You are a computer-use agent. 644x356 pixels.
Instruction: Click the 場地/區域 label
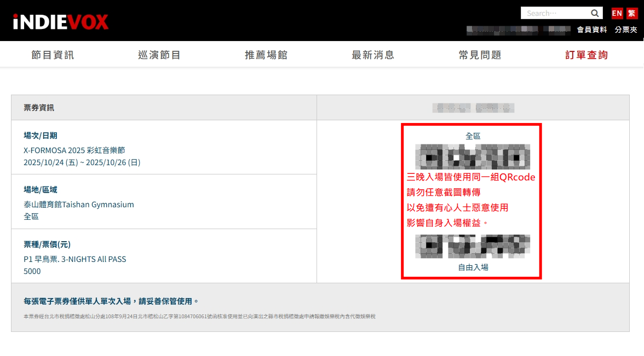coord(41,190)
